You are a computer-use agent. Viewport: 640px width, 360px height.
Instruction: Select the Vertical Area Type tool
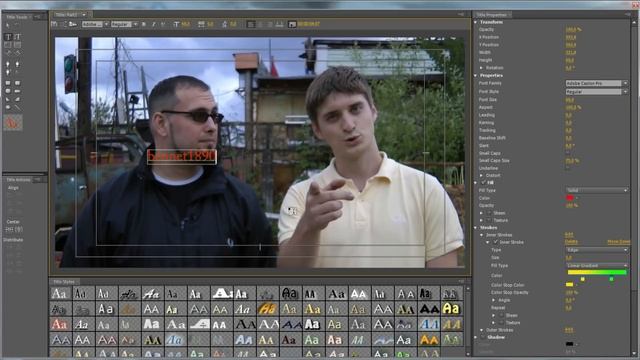pyautogui.click(x=17, y=45)
